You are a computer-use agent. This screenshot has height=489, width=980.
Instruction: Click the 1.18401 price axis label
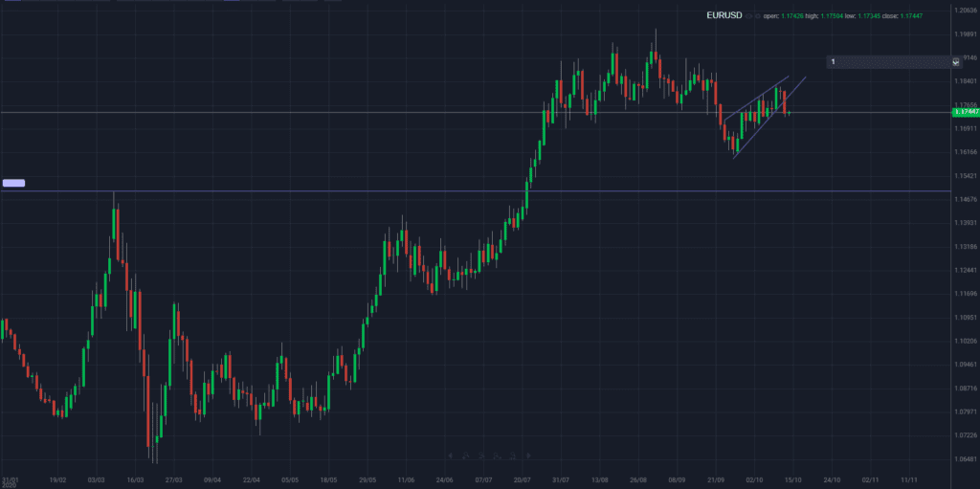click(966, 81)
